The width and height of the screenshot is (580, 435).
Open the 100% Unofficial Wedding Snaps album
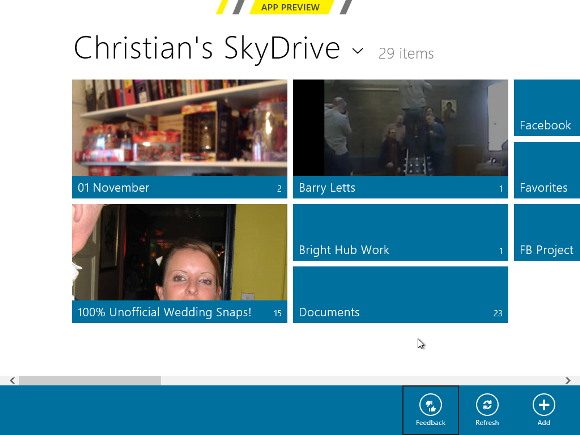[x=179, y=263]
